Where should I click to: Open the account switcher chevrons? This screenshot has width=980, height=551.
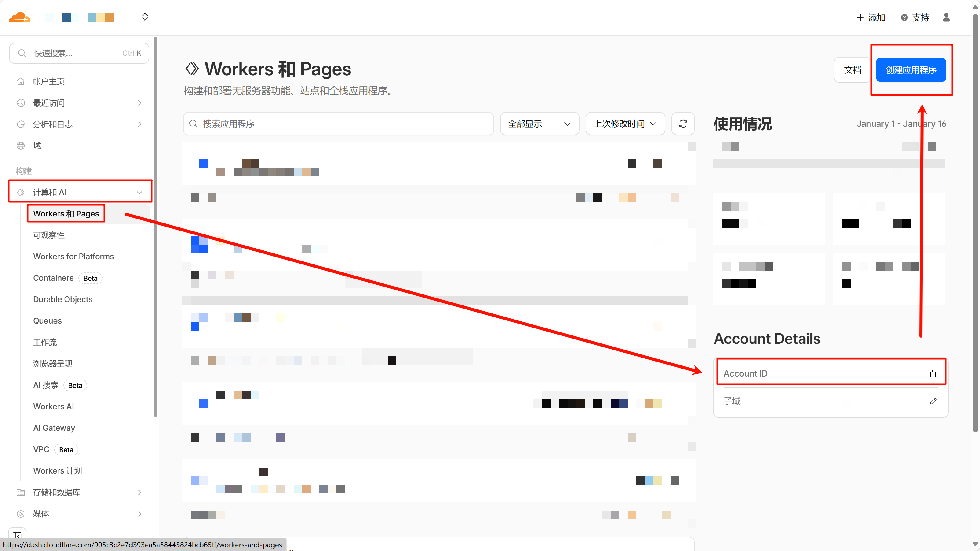point(145,17)
